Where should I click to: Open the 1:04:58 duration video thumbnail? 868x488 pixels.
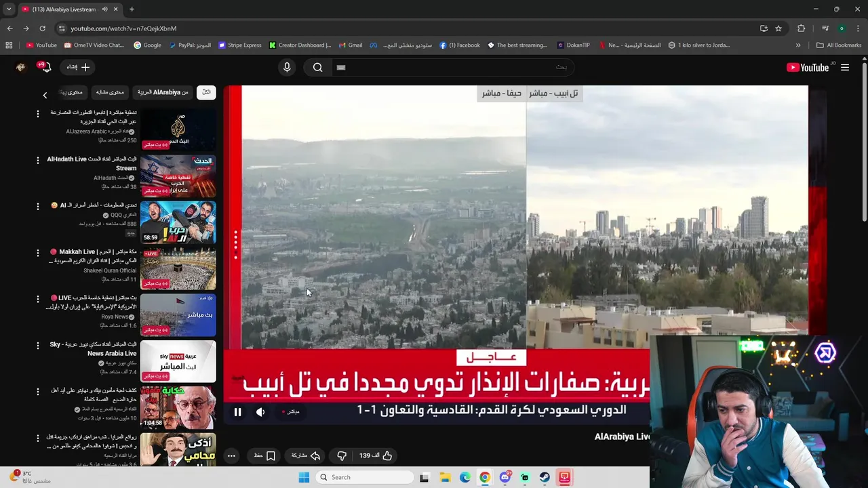click(178, 407)
